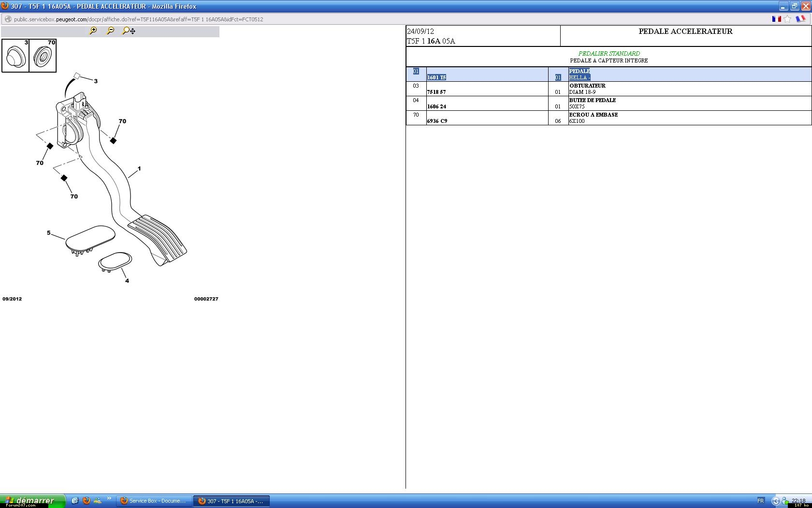Open the démarrer start menu
This screenshot has width=812, height=508.
32,500
